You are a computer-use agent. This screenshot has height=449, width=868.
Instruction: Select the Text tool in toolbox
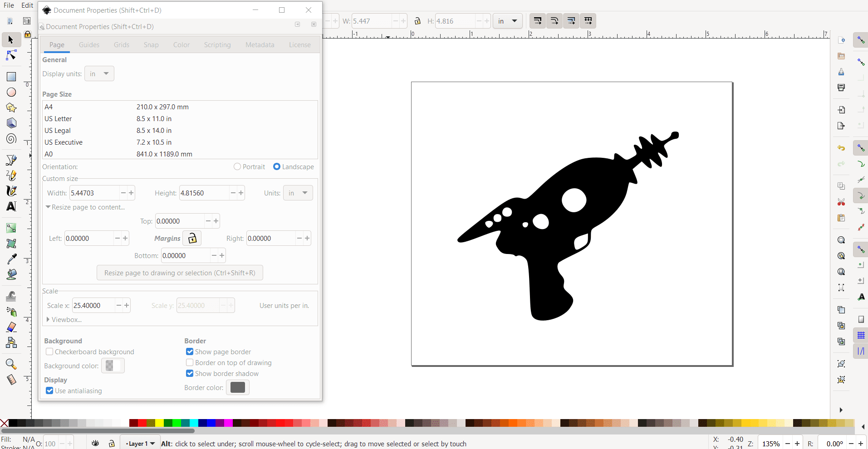pos(11,206)
